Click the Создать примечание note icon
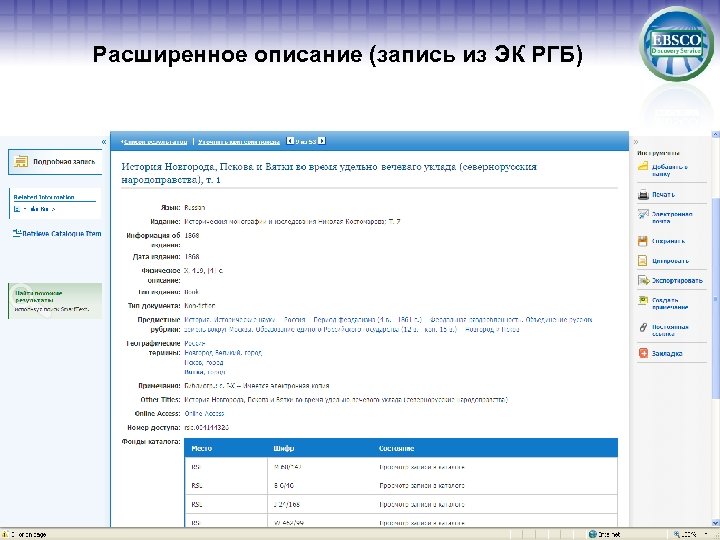The image size is (720, 540). click(643, 301)
